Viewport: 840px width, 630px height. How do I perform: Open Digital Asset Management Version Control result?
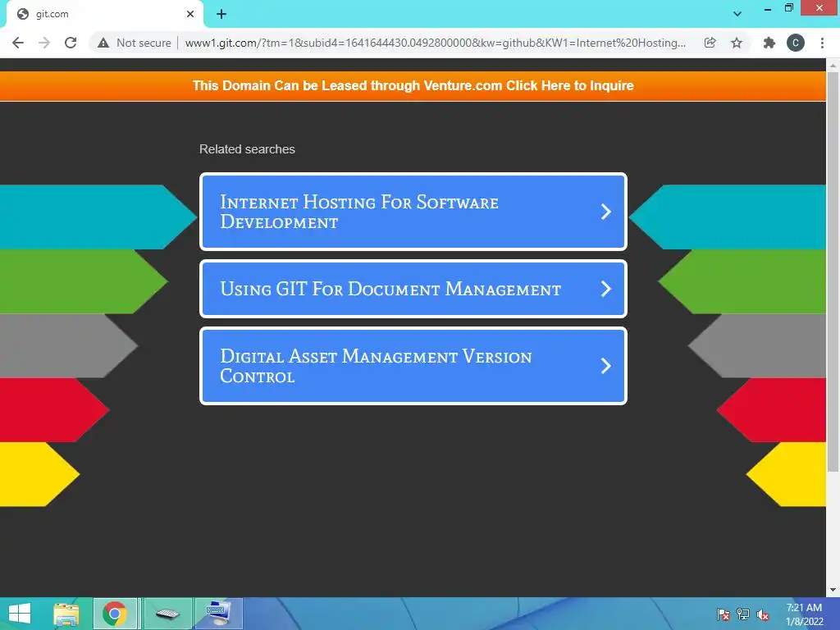[x=413, y=366]
